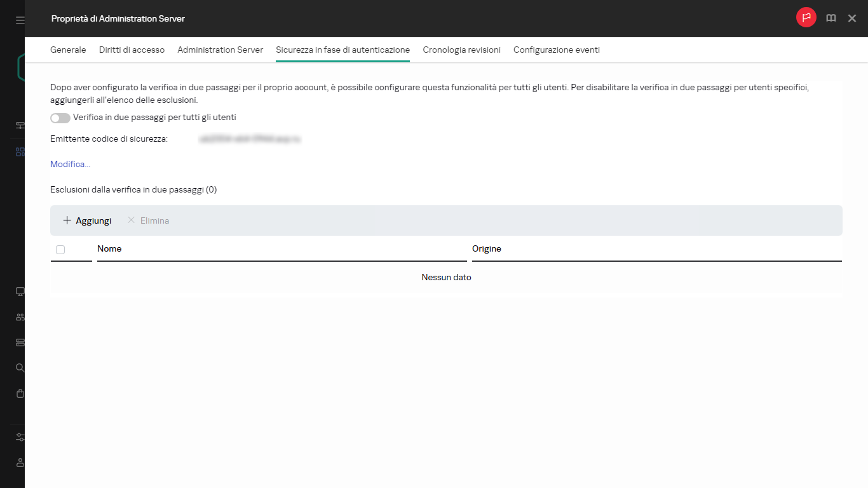
Task: Tick the select-all checkbox in the exclusions table
Action: 60,249
